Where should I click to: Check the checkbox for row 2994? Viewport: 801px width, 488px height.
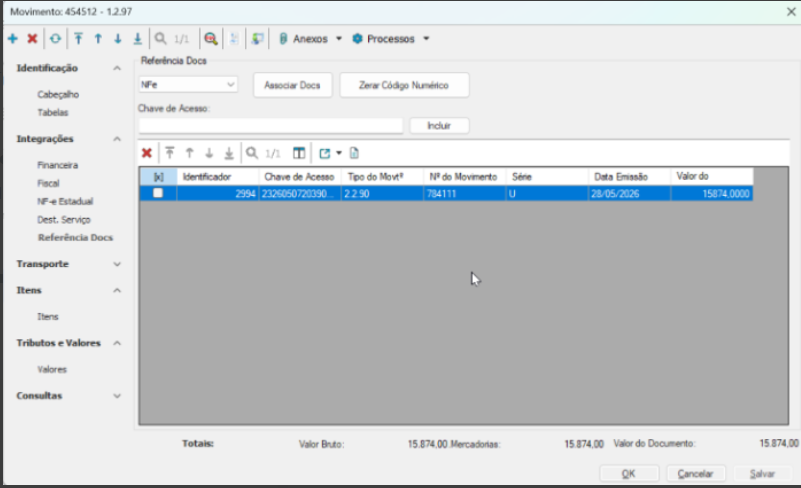(158, 193)
